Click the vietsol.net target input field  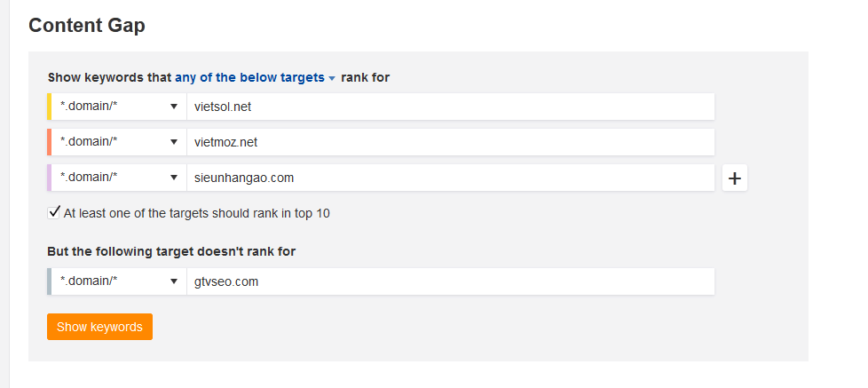(x=449, y=107)
